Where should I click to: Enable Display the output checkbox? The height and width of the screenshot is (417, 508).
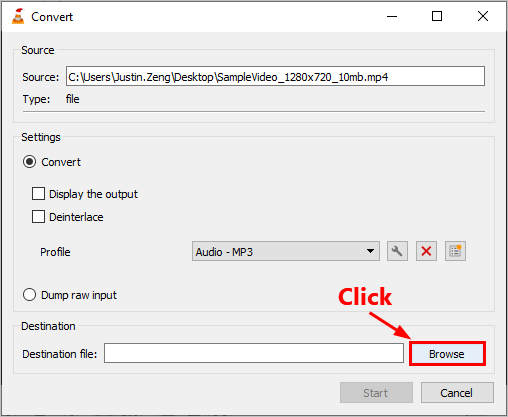[x=38, y=194]
